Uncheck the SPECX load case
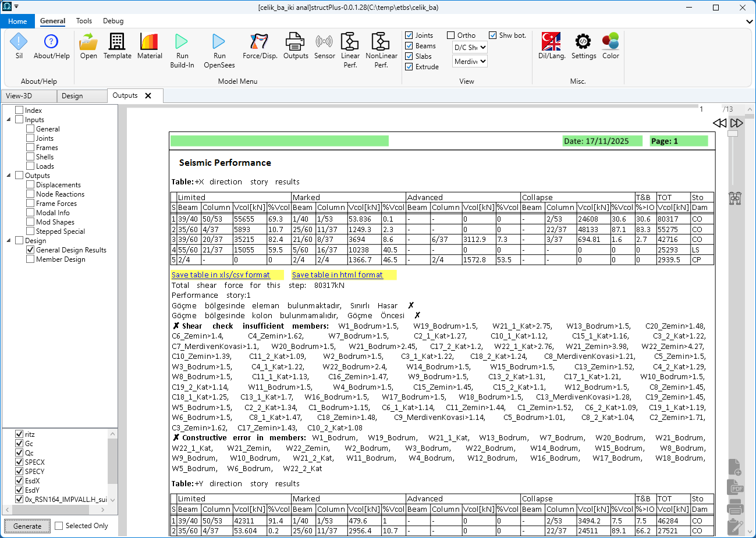The image size is (756, 538). [x=19, y=462]
